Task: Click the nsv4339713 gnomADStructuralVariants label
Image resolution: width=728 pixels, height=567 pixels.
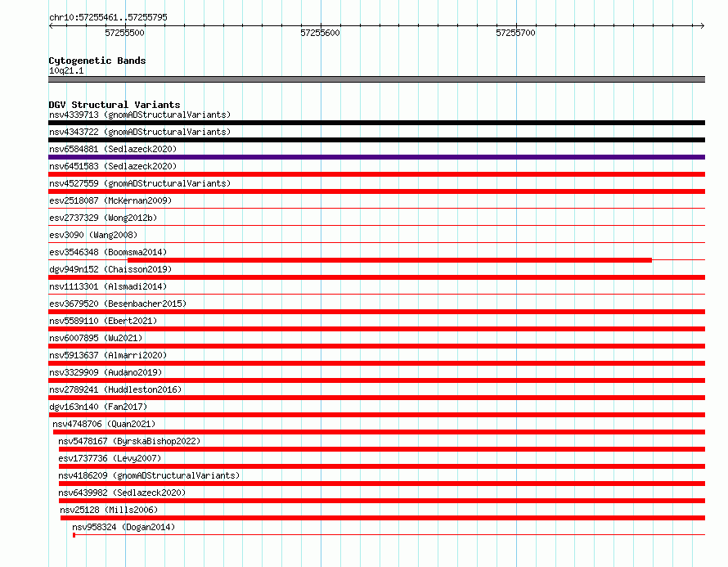Action: 140,115
